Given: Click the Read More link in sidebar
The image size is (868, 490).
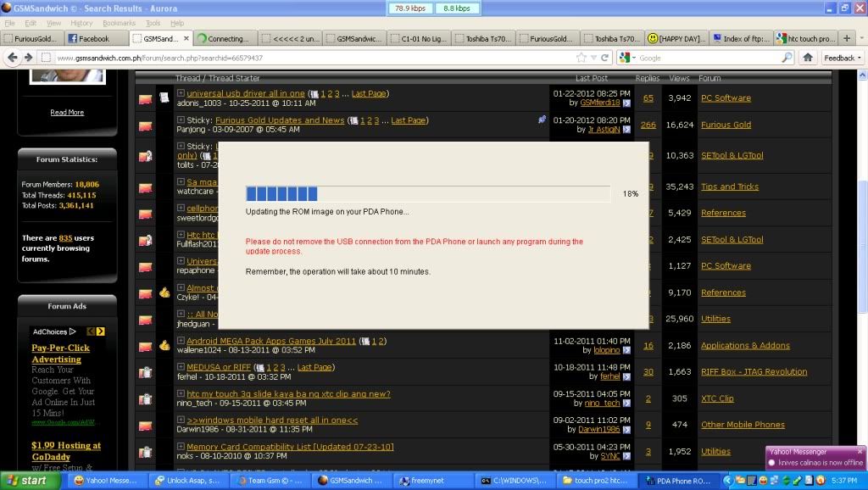Looking at the screenshot, I should tap(67, 113).
